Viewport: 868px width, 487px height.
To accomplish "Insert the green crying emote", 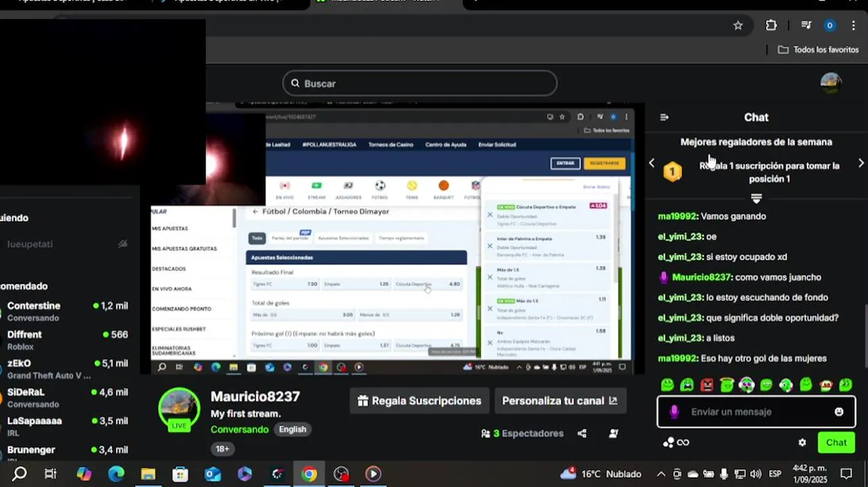I will point(687,385).
